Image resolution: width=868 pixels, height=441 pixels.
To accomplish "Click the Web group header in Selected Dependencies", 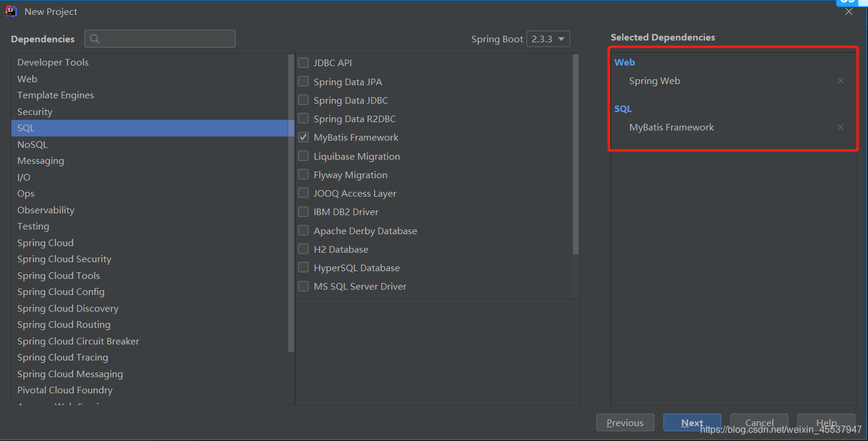I will pos(625,62).
